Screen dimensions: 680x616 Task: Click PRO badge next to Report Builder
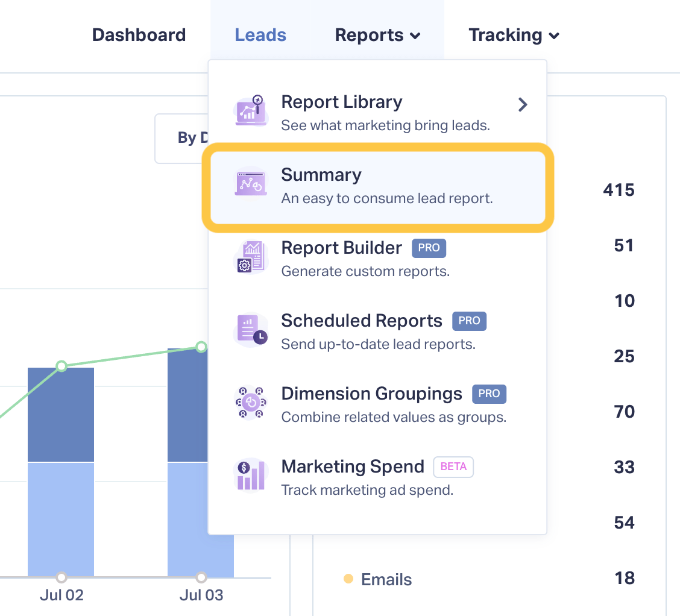[429, 248]
